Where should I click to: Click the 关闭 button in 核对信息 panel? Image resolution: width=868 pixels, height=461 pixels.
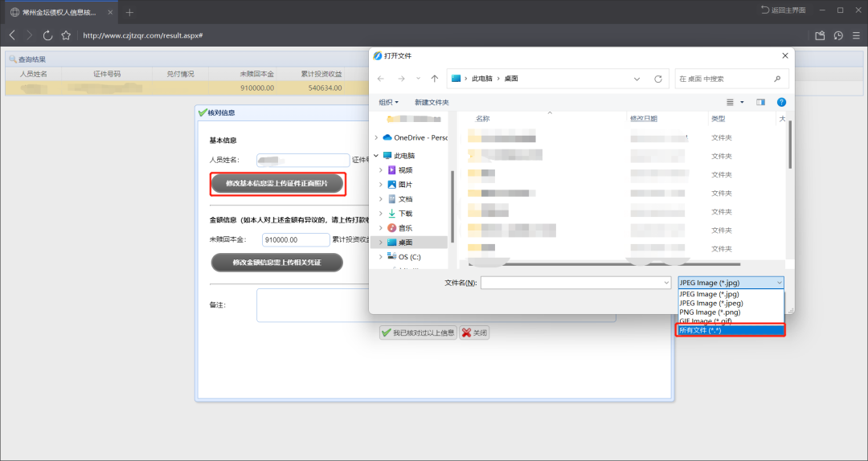point(474,332)
